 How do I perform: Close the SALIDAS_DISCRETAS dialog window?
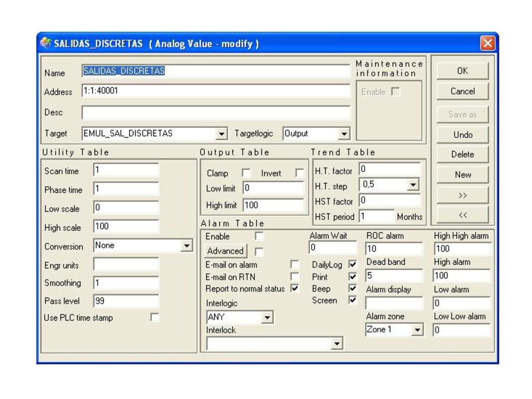pos(487,44)
